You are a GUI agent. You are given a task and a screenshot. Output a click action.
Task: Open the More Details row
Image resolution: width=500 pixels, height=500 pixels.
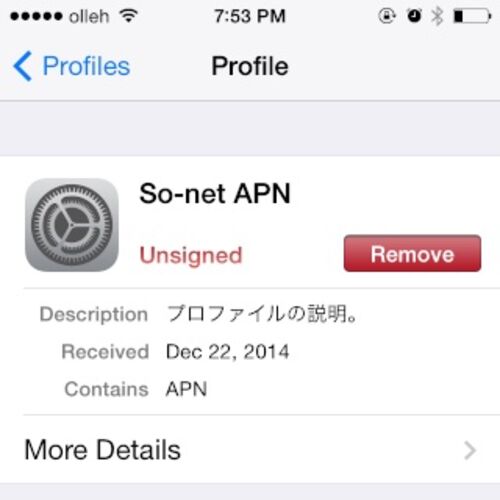pos(250,449)
